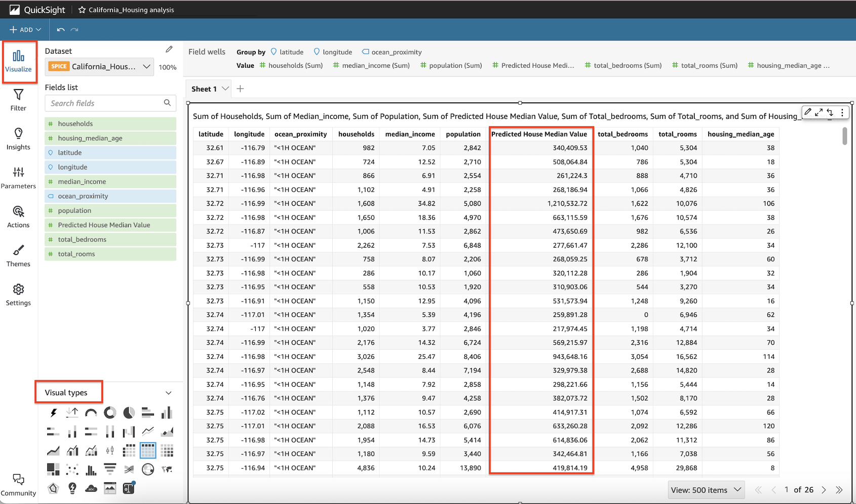Select the donut chart visual type
Screen dimensions: 856x504
[110, 413]
